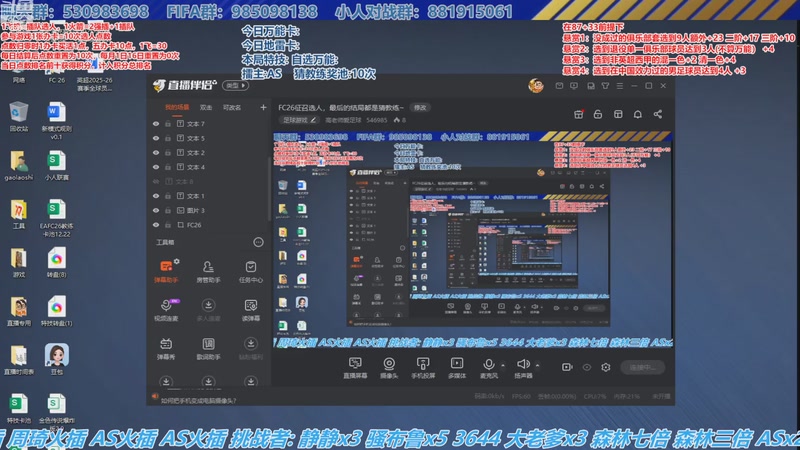Open the 回收站 recycle bin desktop icon

pos(19,117)
